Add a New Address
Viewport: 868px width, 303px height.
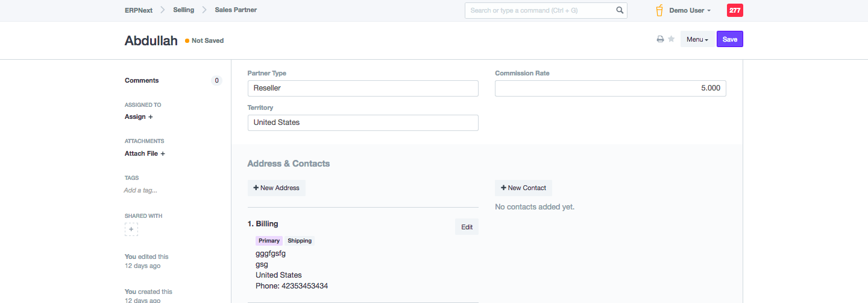pos(277,188)
